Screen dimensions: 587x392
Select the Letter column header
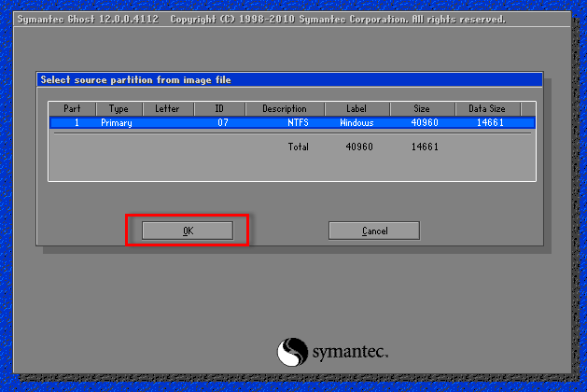(x=168, y=109)
